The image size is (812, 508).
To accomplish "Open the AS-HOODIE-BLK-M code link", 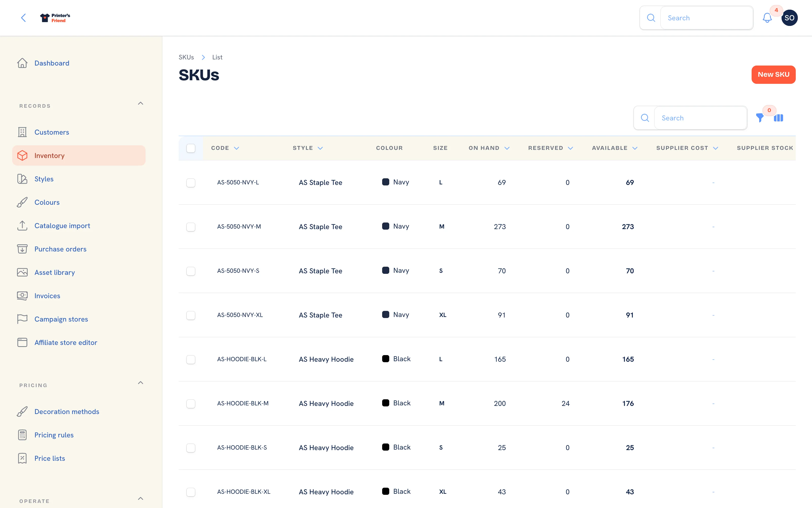I will click(x=243, y=404).
